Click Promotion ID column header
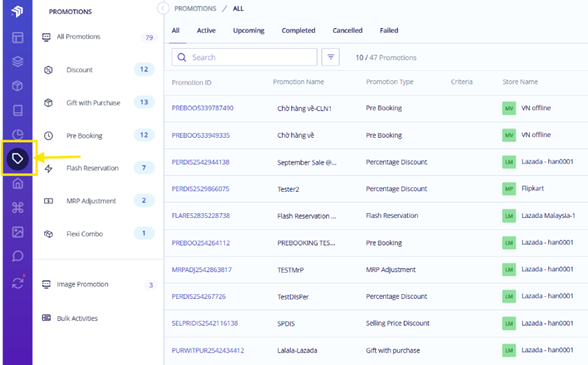This screenshot has height=365, width=588. tap(192, 83)
